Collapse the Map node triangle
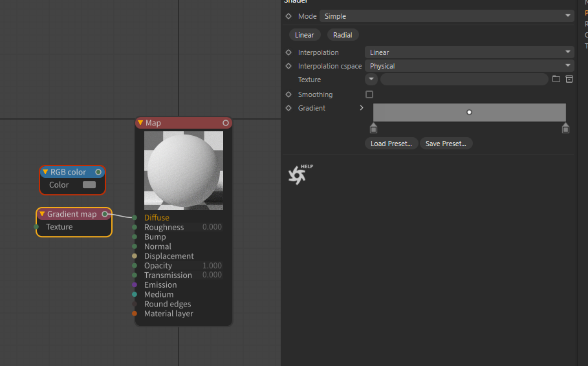588x366 pixels. coord(140,123)
